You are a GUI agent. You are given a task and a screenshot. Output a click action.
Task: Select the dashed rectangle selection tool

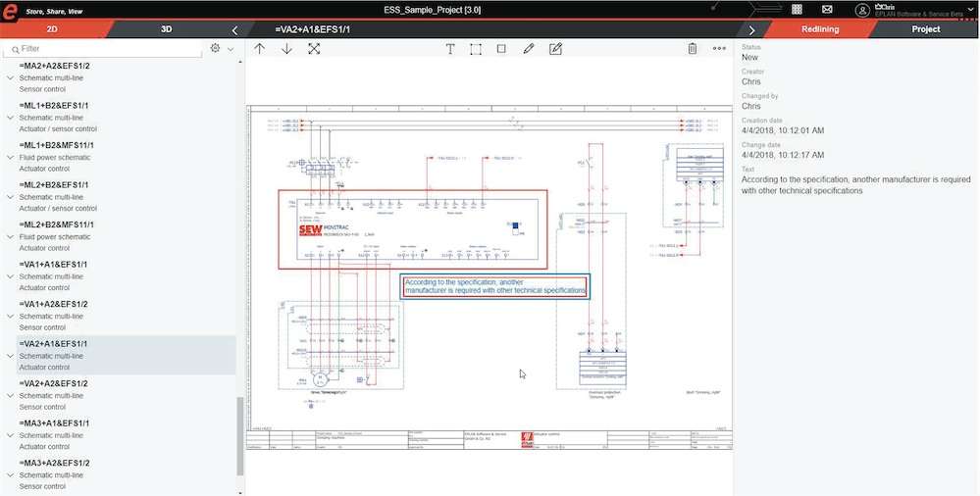[476, 48]
